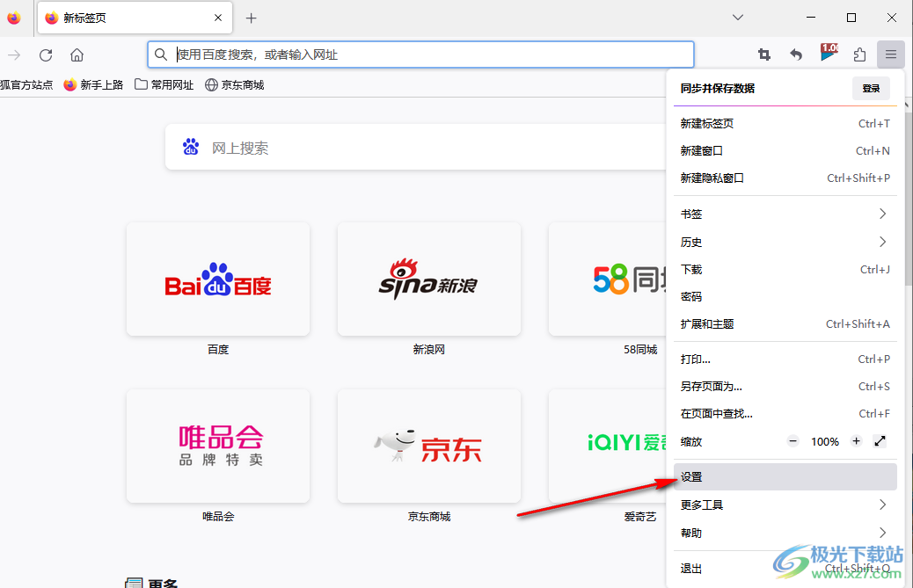Image resolution: width=913 pixels, height=588 pixels.
Task: Choose 另存页面为... menu item
Action: pos(785,386)
